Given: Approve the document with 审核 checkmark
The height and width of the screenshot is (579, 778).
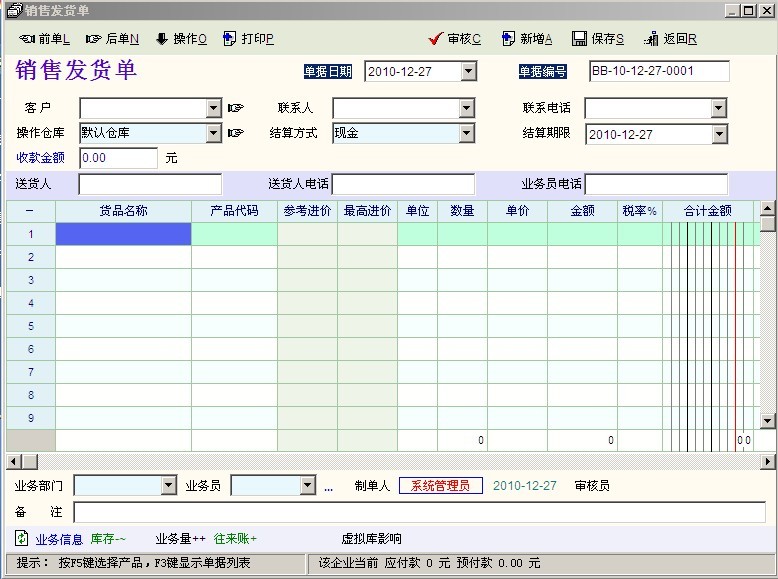Looking at the screenshot, I should tap(435, 39).
